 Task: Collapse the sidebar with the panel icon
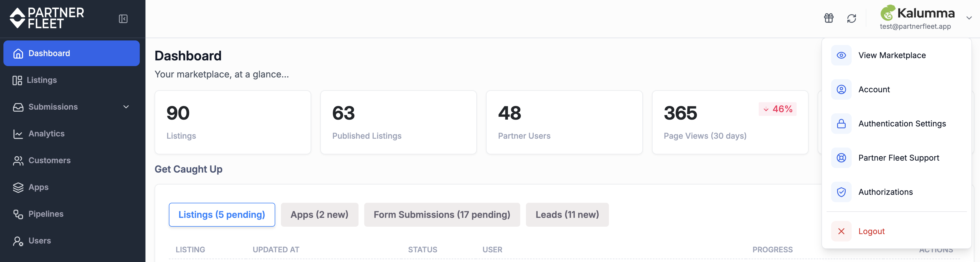[x=123, y=19]
